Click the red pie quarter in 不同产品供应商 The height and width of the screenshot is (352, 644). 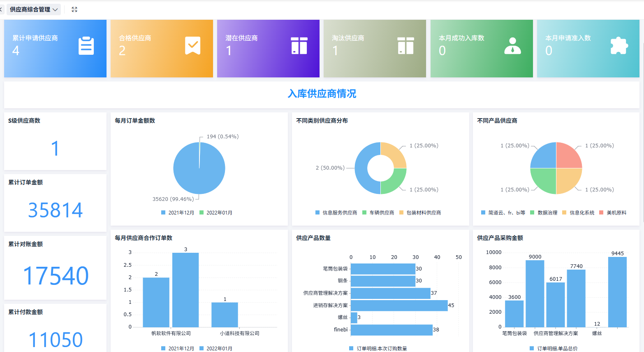coord(568,156)
